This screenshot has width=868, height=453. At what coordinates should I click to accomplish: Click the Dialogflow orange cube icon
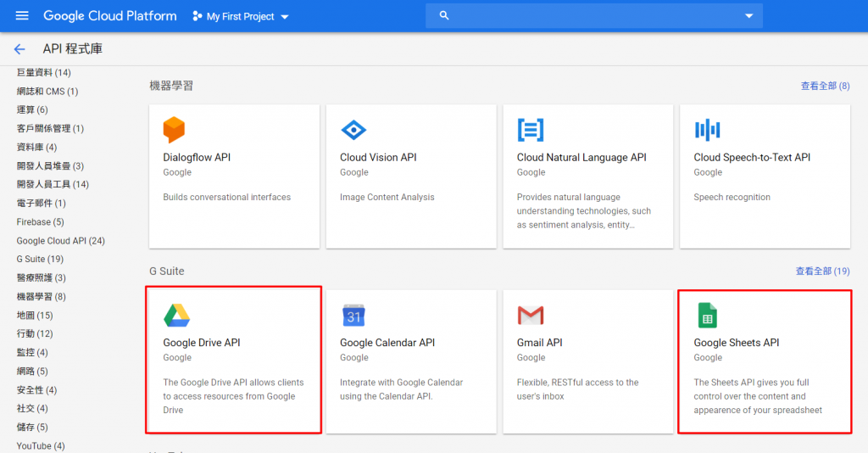(x=174, y=130)
